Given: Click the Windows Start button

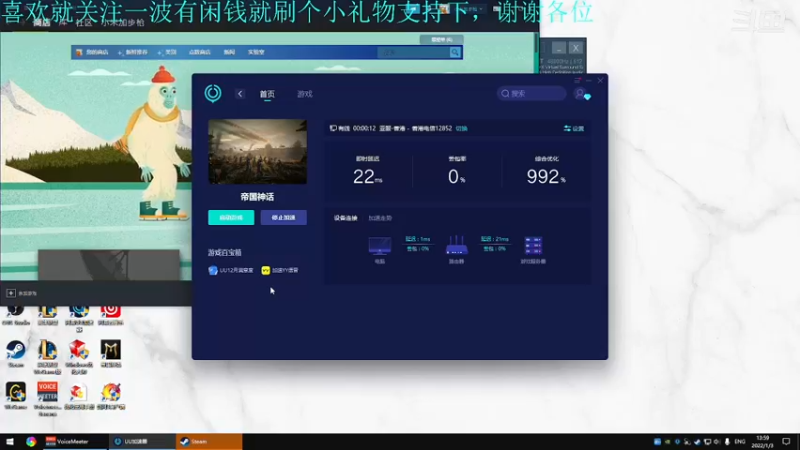Looking at the screenshot, I should [10, 441].
